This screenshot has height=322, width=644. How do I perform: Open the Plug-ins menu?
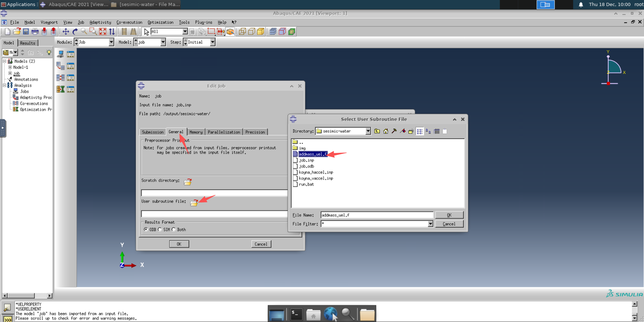tap(203, 22)
